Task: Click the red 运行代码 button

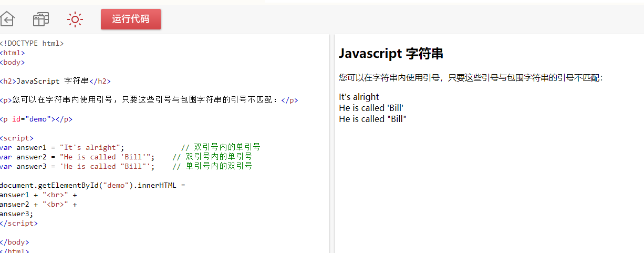Action: (131, 19)
